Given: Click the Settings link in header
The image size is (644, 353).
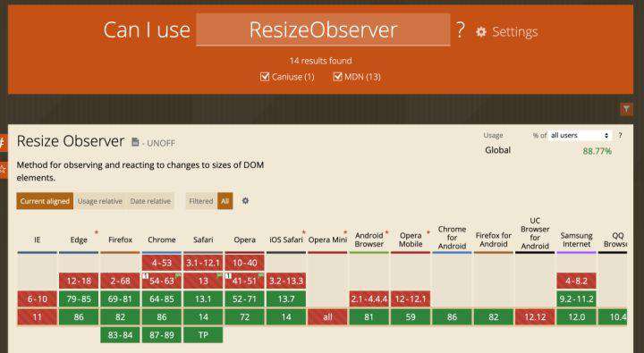Looking at the screenshot, I should pyautogui.click(x=514, y=32).
